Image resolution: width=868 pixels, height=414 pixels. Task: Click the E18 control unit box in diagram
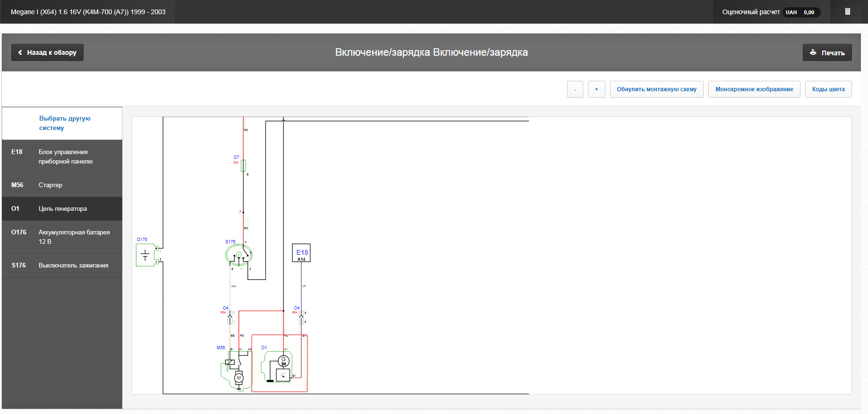pos(301,253)
